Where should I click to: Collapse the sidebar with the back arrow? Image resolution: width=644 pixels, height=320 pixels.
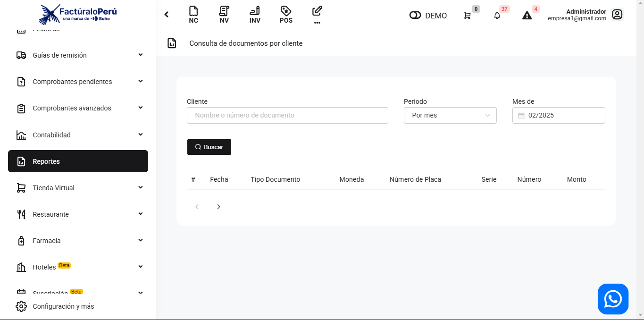[167, 15]
